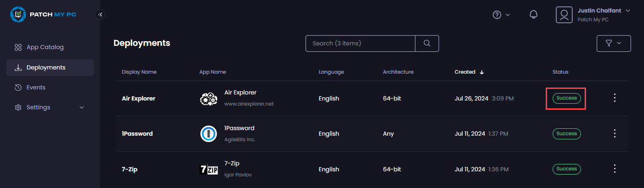Open the help question mark dropdown
Viewport: 644px width, 188px height.
[501, 14]
